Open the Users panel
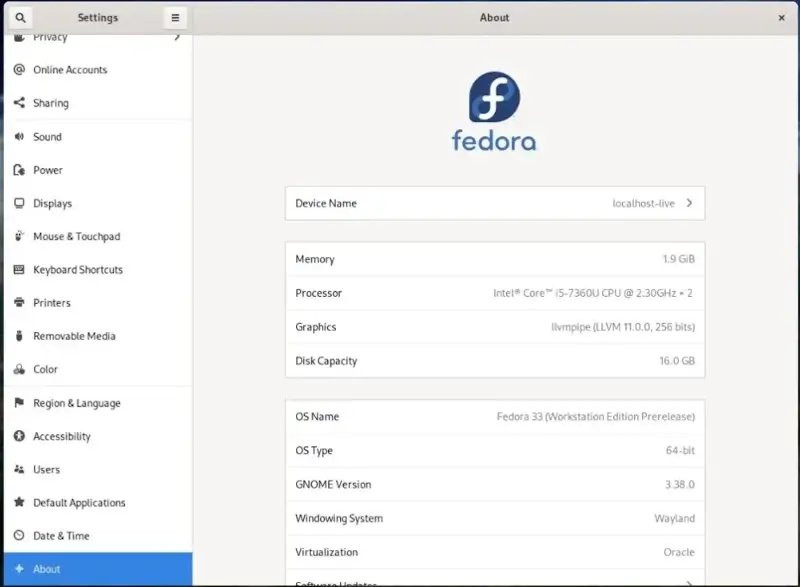800x587 pixels. [98, 469]
